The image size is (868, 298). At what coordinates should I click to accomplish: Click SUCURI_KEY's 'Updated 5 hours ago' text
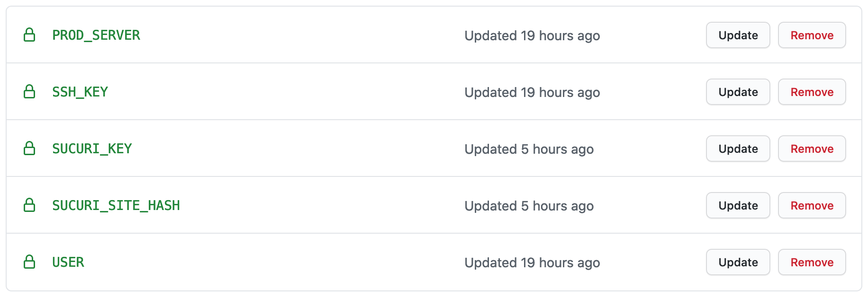coord(529,149)
